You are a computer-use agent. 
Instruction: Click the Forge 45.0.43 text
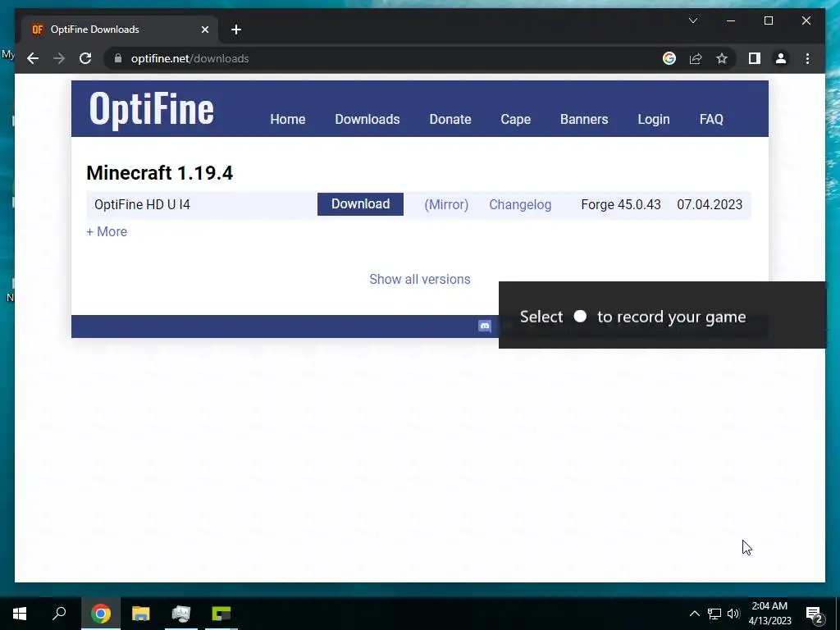coord(621,204)
